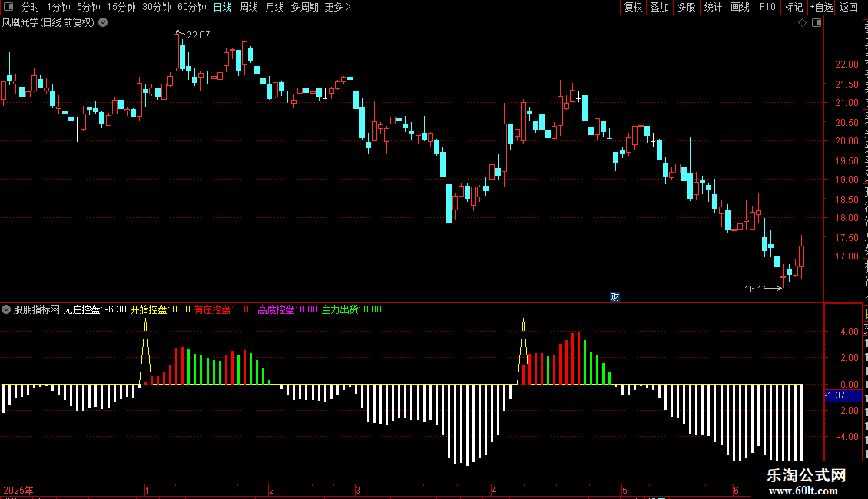
Task: Switch to 分时 intraday view
Action: [31, 7]
